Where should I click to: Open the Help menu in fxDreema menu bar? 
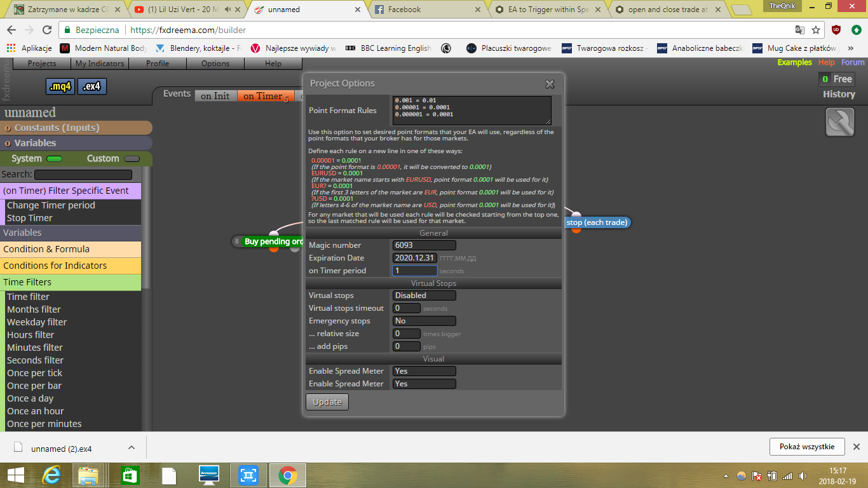tap(273, 64)
